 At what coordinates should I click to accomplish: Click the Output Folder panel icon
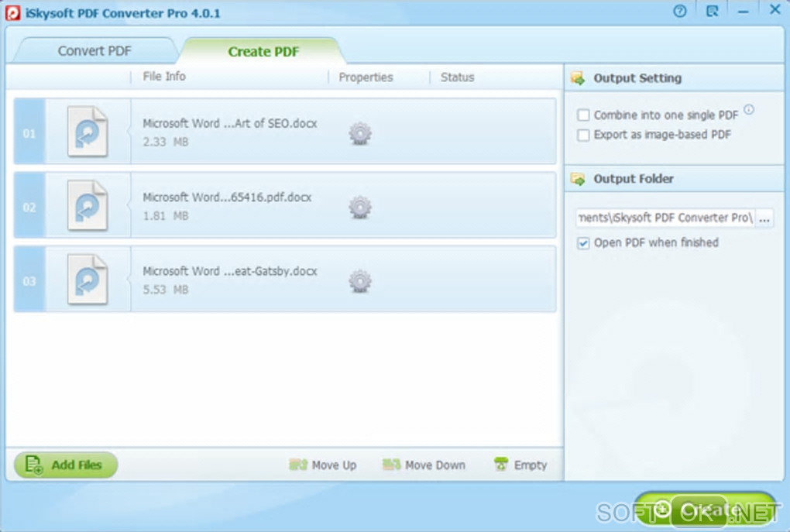[578, 179]
